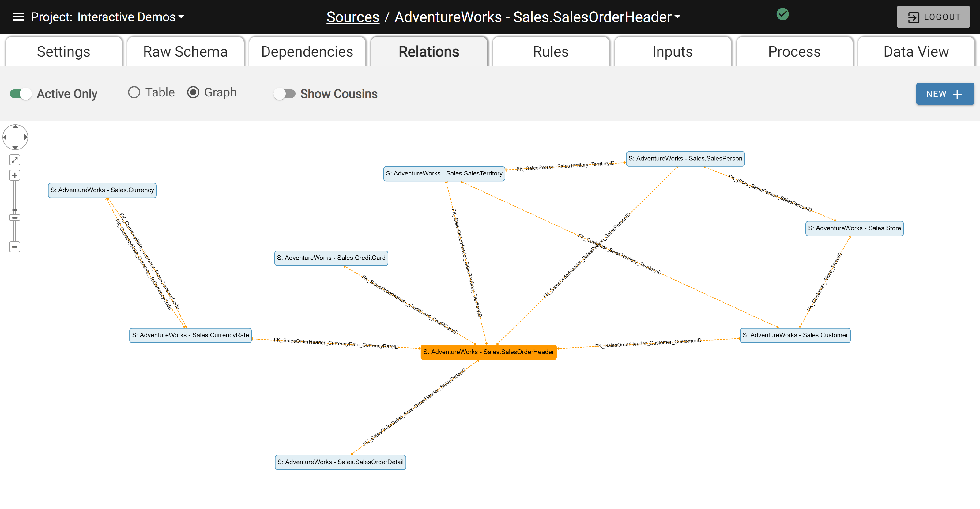Click the LOGOUT button
Viewport: 980px width, 509px height.
(933, 17)
